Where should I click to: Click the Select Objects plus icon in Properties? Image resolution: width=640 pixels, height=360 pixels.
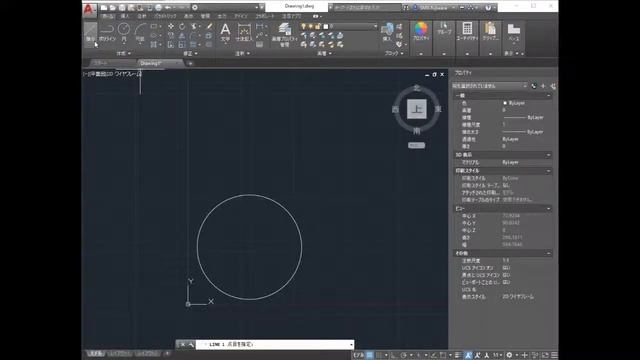543,86
